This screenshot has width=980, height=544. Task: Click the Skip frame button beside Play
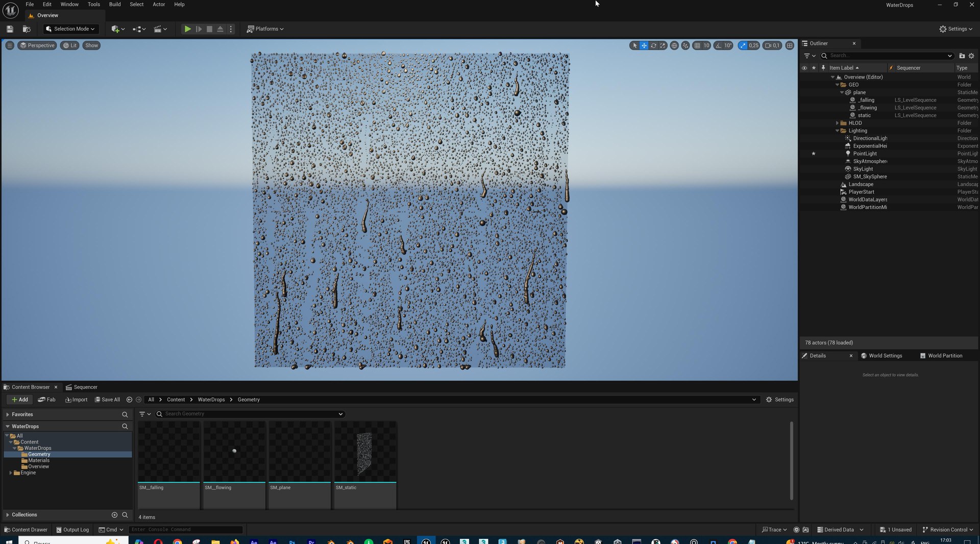199,29
